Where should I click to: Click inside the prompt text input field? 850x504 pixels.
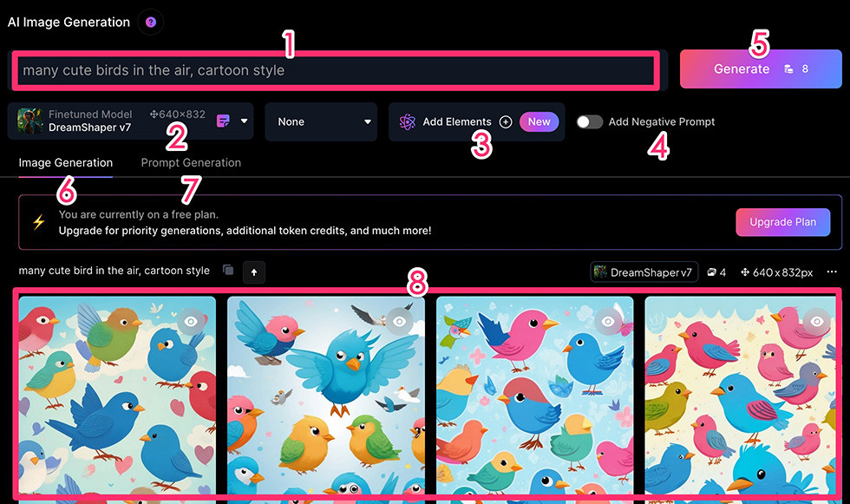tap(337, 70)
